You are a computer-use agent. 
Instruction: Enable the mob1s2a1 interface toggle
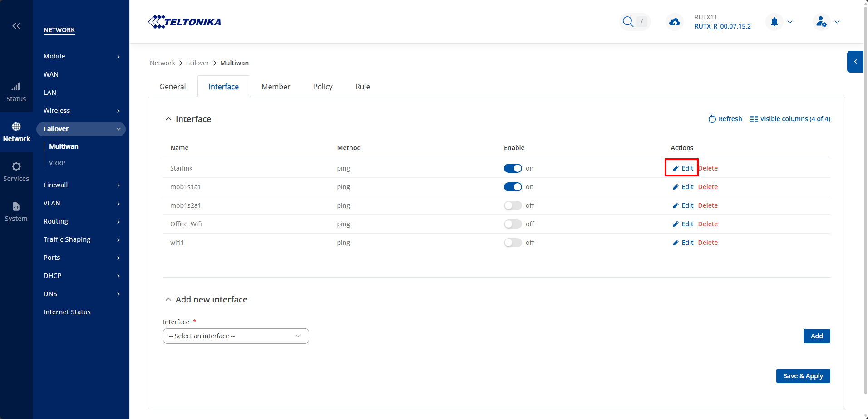[x=513, y=205]
